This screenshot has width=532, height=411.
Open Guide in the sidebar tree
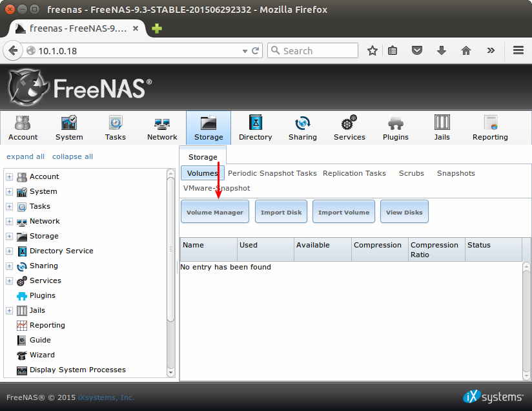[40, 340]
